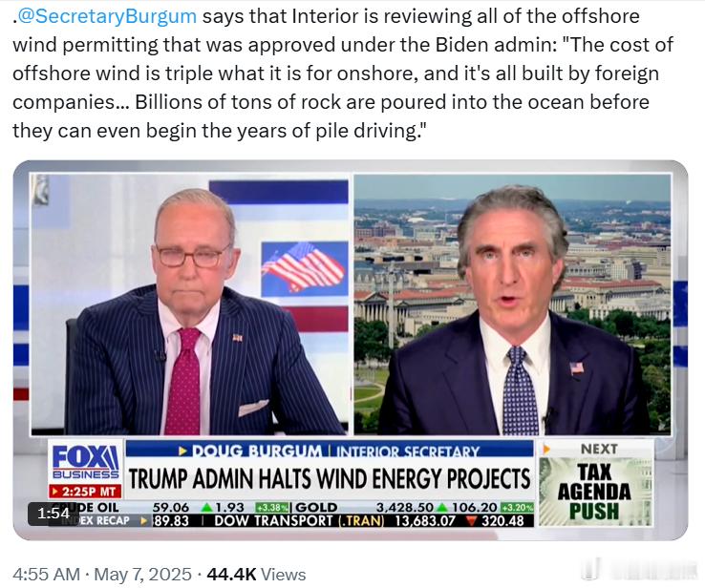Click the Trump Admin Halts Wind Energy Projects headline

coord(330,478)
